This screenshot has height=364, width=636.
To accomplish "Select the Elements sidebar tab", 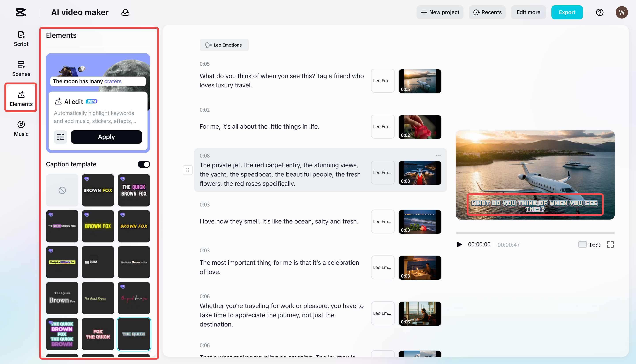I will point(21,98).
